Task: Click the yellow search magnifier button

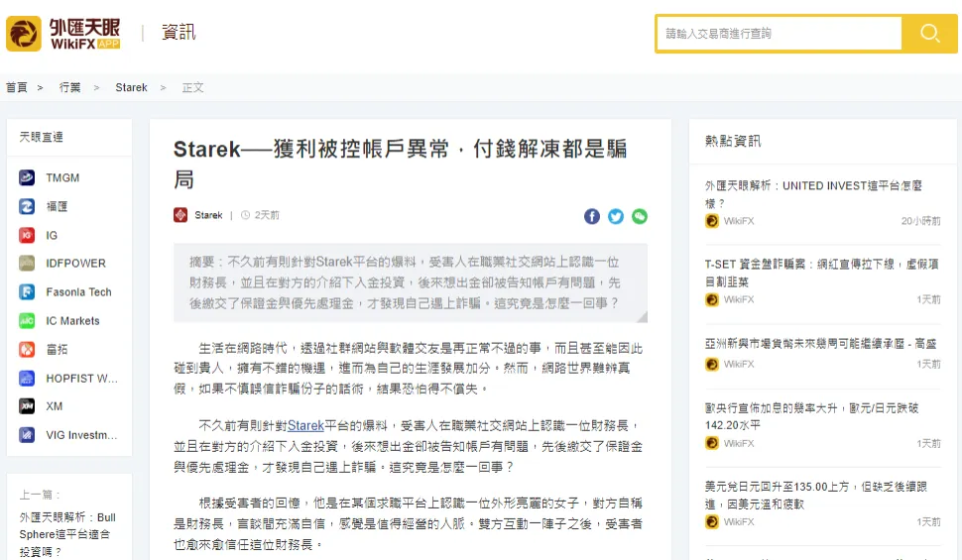Action: [929, 34]
